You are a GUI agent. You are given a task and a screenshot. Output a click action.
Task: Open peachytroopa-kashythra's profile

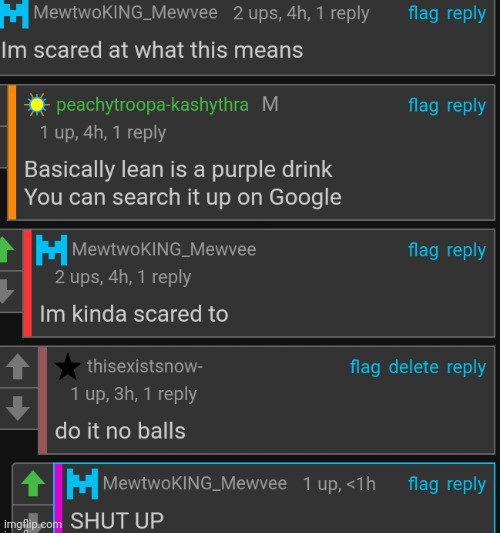[152, 105]
